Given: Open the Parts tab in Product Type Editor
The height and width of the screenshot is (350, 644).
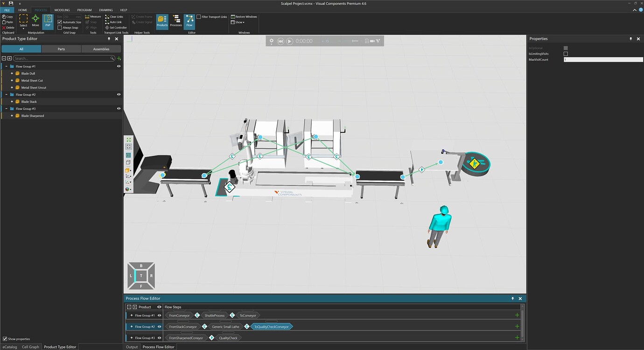Looking at the screenshot, I should (61, 49).
